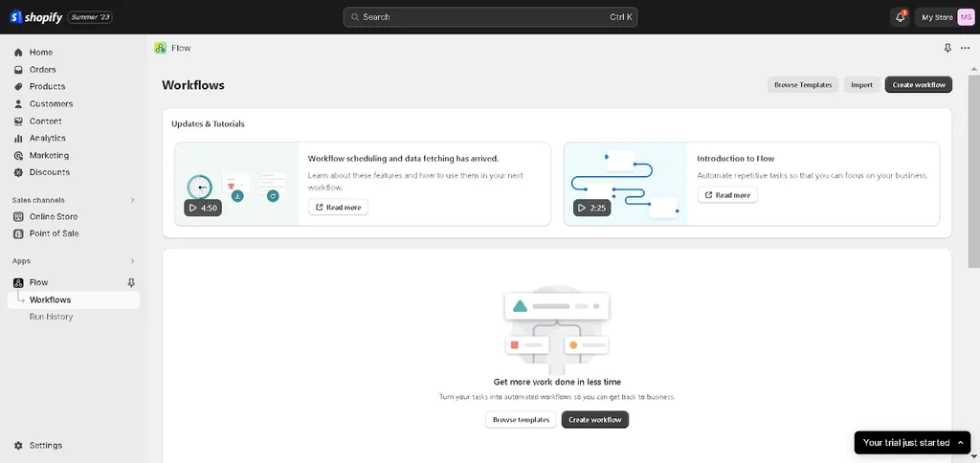The width and height of the screenshot is (980, 463).
Task: Open the three-dot more menu
Action: pos(965,48)
